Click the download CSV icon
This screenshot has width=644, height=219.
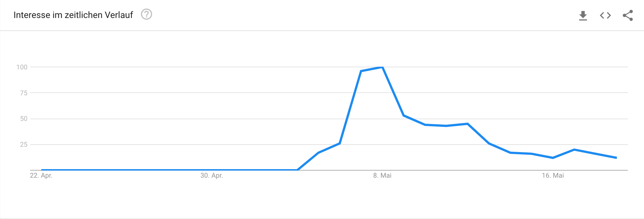[x=583, y=15]
